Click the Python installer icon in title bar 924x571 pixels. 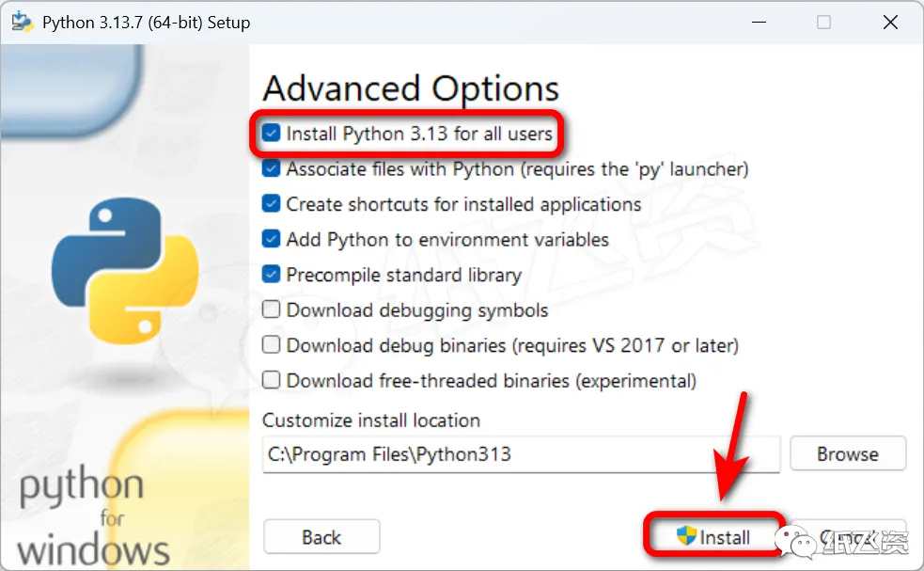23,22
